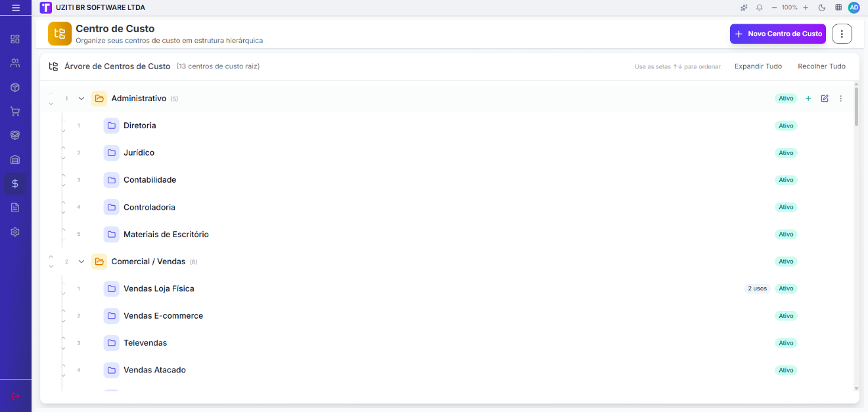868x412 pixels.
Task: Click the UZITI BR SOFTWARE LTDA company name
Action: (101, 8)
